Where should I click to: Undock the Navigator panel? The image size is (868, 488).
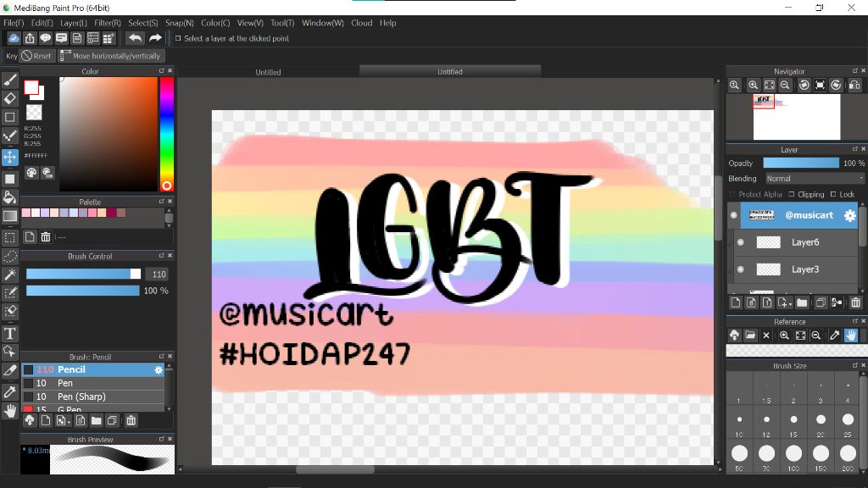855,71
